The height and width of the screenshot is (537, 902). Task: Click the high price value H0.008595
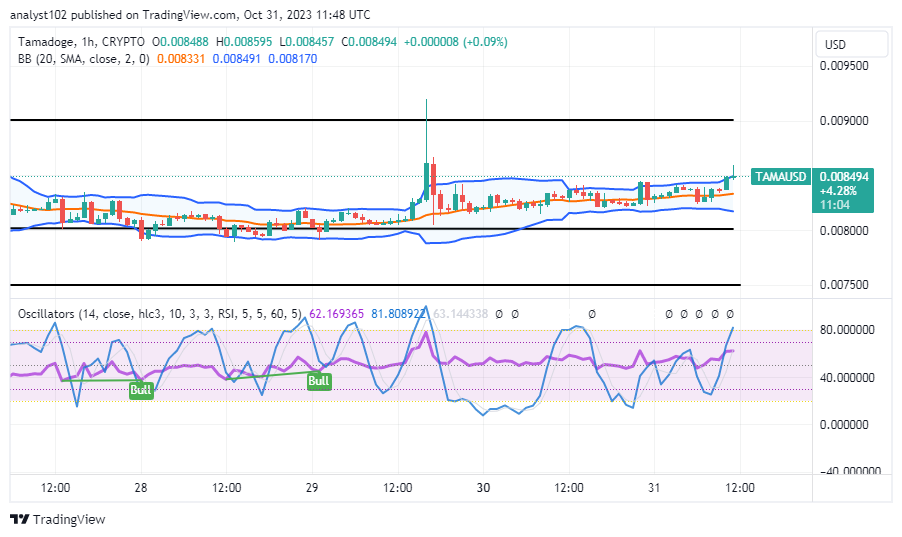pyautogui.click(x=244, y=42)
